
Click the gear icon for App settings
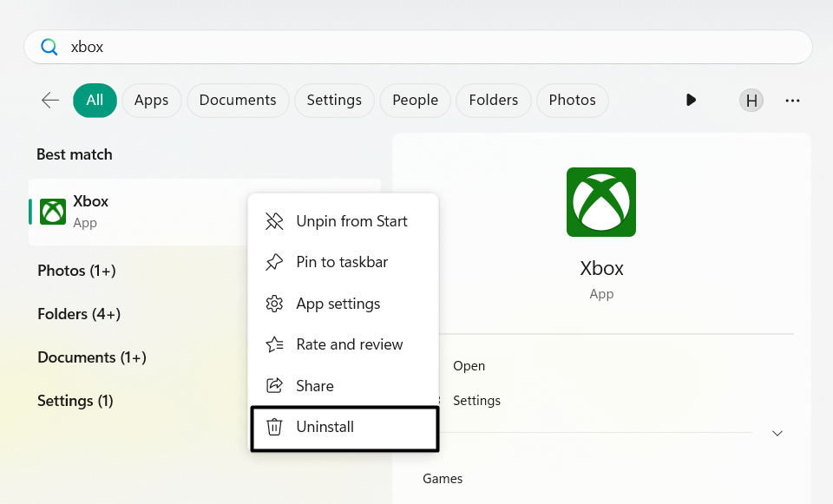point(274,304)
